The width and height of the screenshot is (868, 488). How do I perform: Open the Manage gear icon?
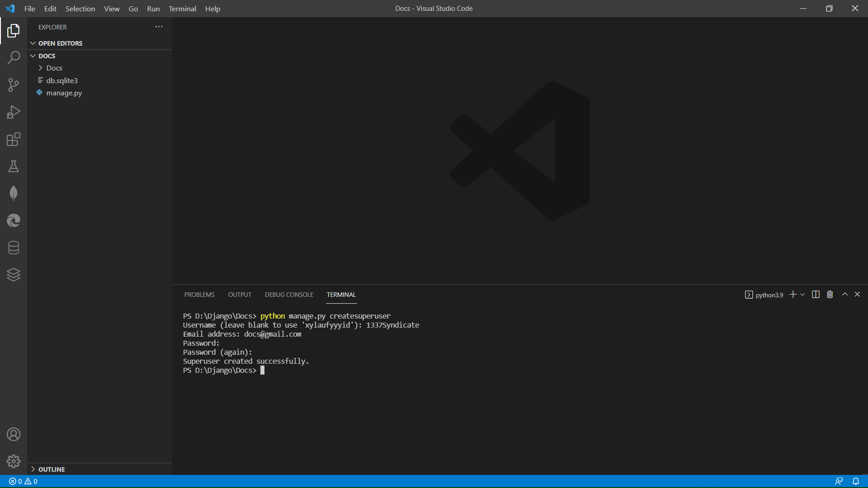[14, 461]
